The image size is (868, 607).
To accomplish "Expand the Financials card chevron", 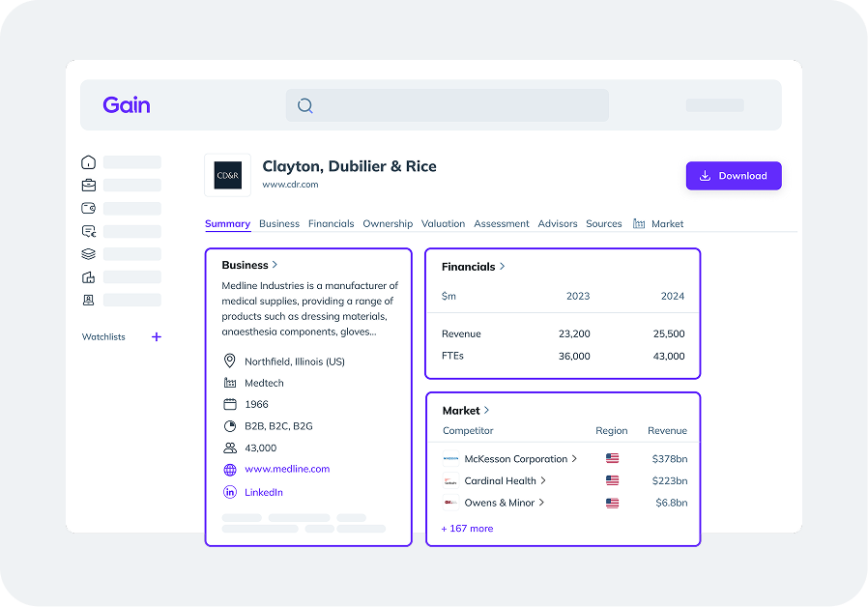I will tap(502, 266).
